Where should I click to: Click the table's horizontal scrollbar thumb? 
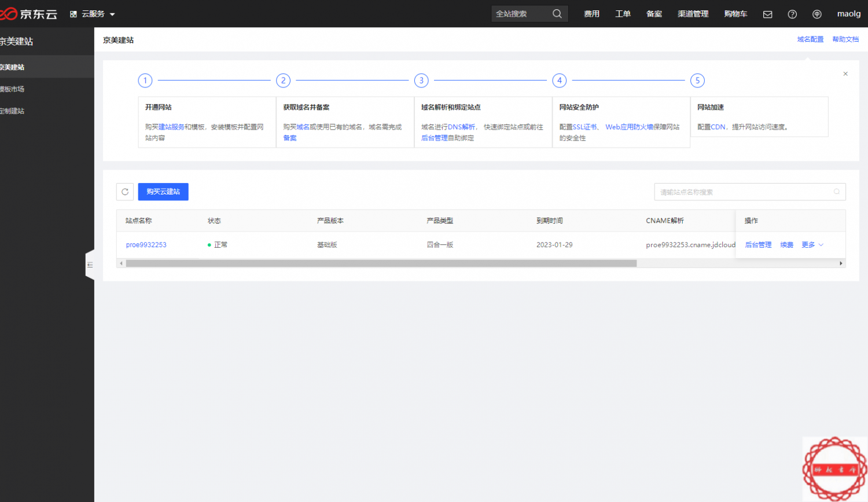coord(381,263)
